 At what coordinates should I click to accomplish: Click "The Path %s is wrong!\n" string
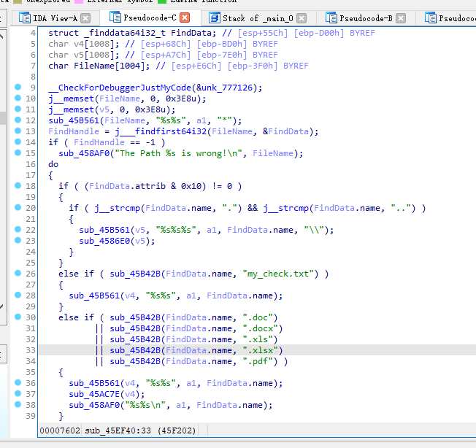[178, 153]
